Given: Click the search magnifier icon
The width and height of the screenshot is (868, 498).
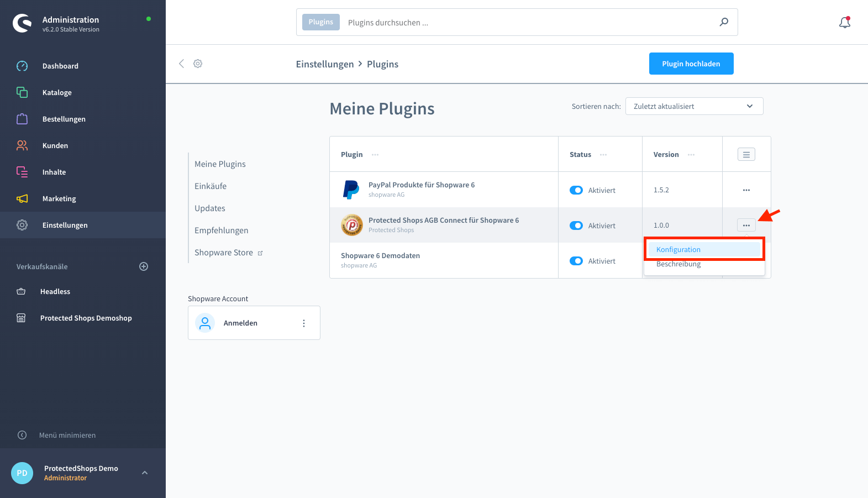Looking at the screenshot, I should tap(724, 22).
